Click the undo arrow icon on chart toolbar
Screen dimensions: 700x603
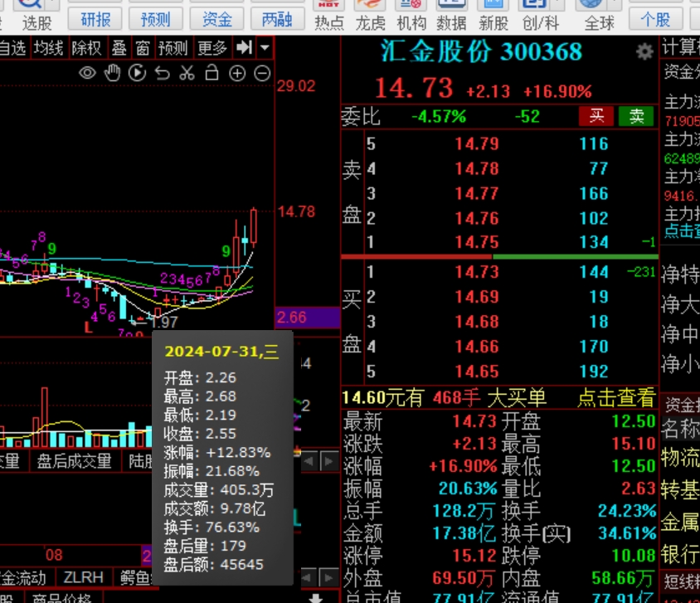tap(162, 73)
